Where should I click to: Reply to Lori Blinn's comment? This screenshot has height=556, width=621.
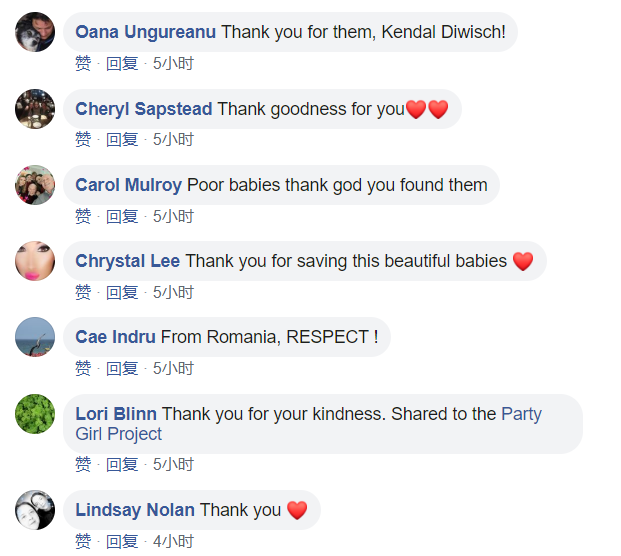pos(122,465)
